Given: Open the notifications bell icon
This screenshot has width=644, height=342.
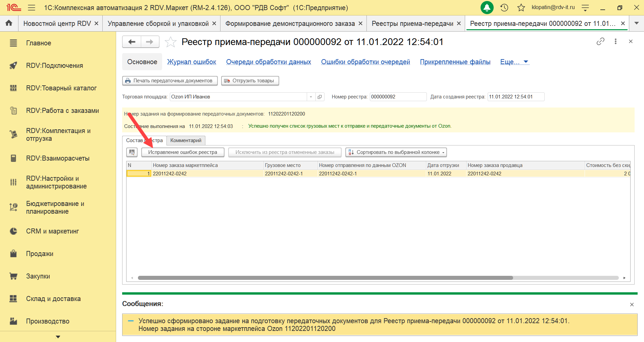Looking at the screenshot, I should [x=487, y=7].
